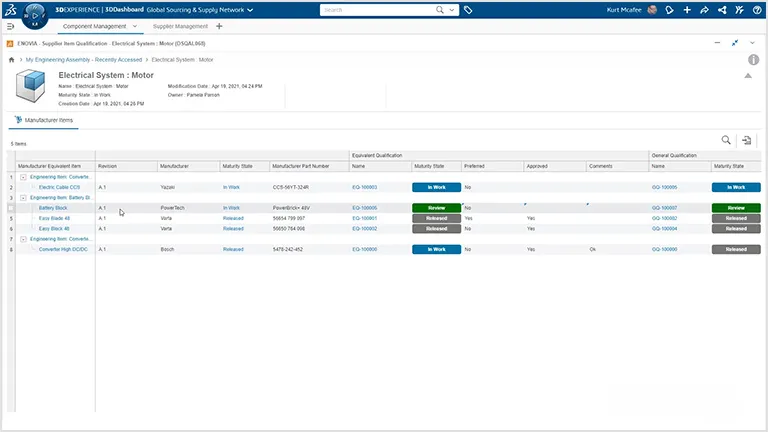Screen dimensions: 768x432
Task: Switch to Supplier Management tab
Action: (x=180, y=26)
